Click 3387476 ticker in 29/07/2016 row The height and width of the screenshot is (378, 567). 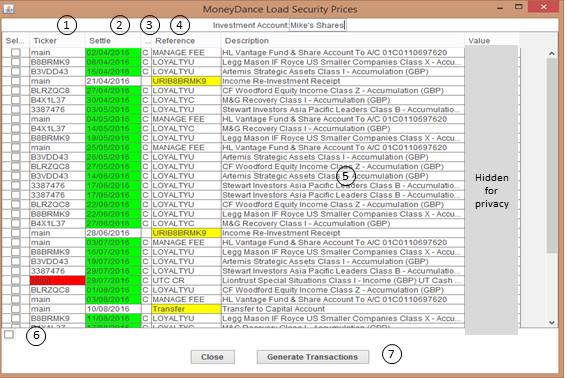[x=57, y=271]
